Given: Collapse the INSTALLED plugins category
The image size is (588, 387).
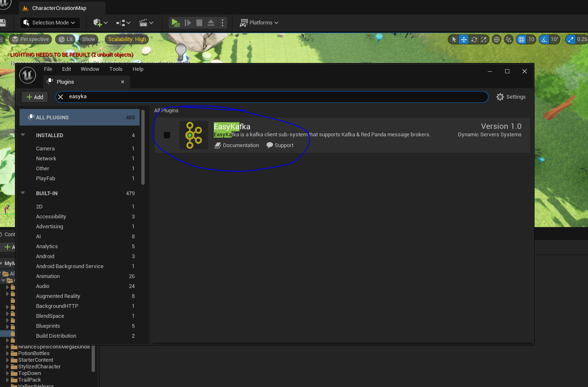Looking at the screenshot, I should click(x=23, y=135).
